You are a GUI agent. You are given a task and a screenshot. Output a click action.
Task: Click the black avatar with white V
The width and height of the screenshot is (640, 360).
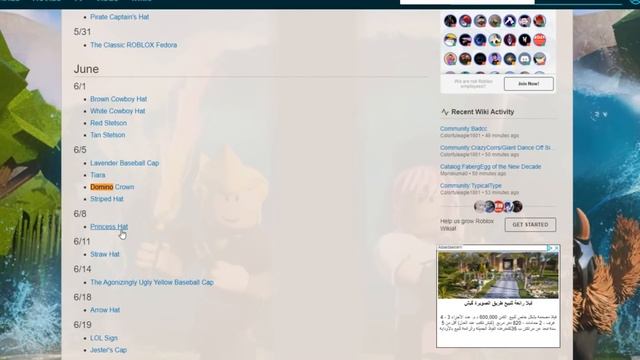click(x=524, y=40)
